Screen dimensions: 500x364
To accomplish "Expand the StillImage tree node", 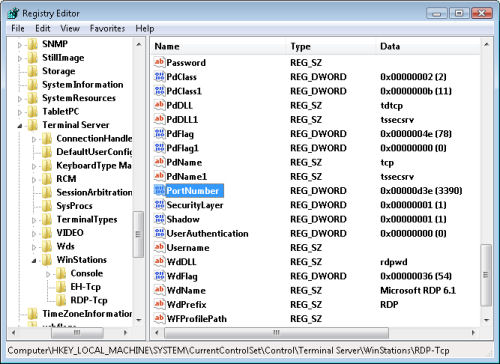I will coord(20,58).
